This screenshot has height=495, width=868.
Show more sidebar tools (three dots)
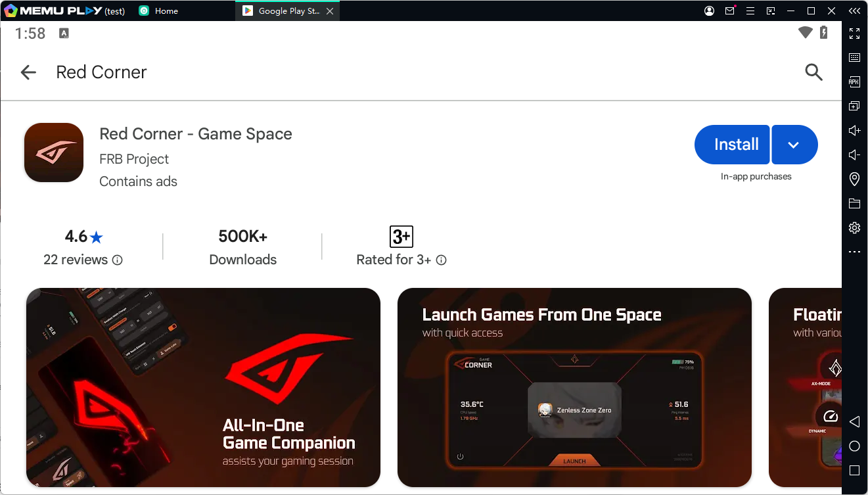pyautogui.click(x=854, y=252)
